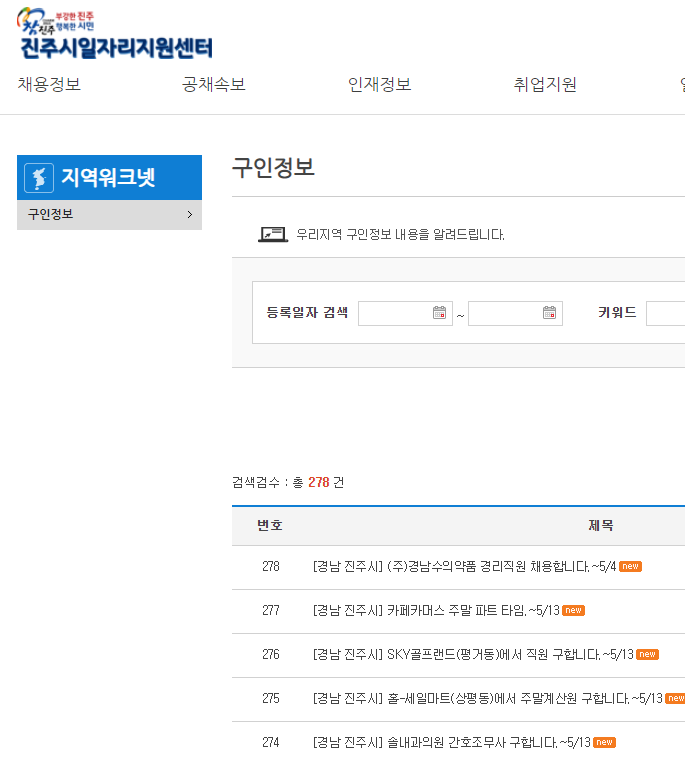Focus the 키워드 search field
Image resolution: width=685 pixels, height=762 pixels.
tap(665, 313)
